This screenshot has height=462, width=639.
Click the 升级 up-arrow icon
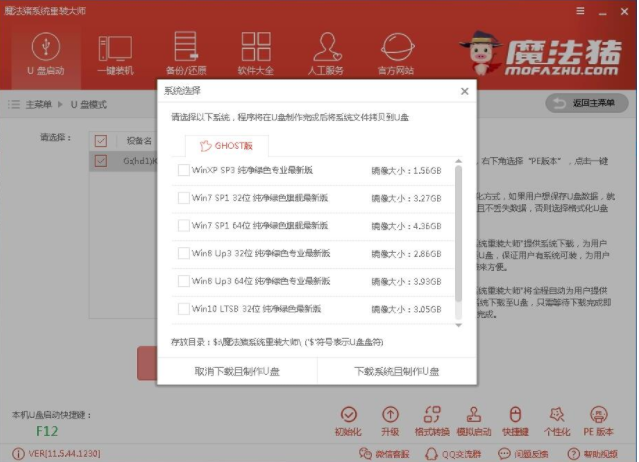pos(390,415)
